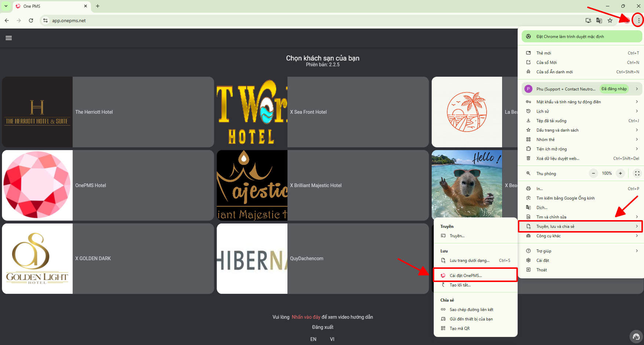This screenshot has height=345, width=644.
Task: Click the capybara Hello hotel image
Action: [x=467, y=184]
